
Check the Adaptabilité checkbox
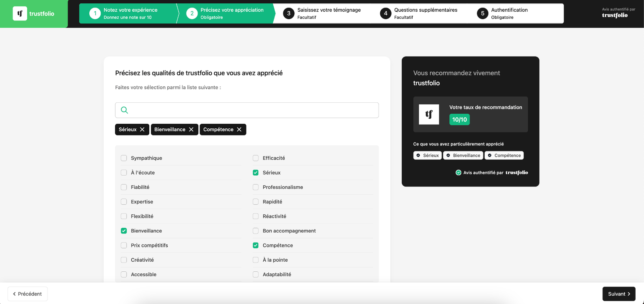point(256,274)
